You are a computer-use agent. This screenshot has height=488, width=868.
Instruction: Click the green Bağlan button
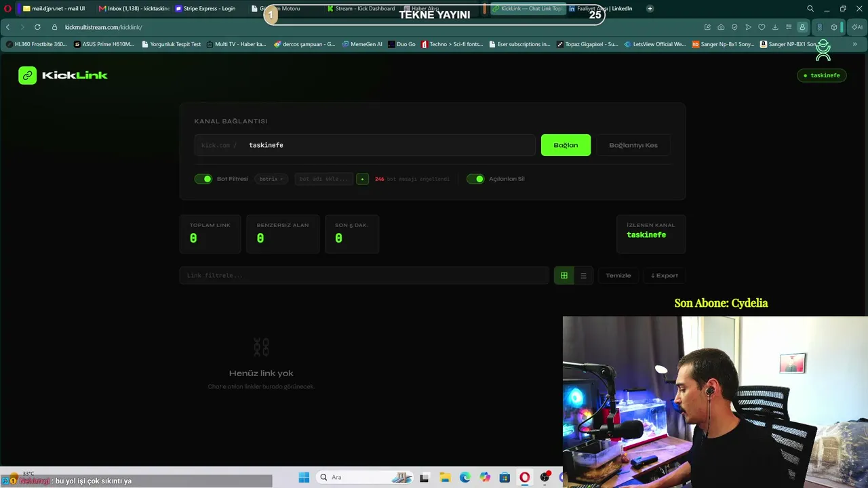click(566, 145)
